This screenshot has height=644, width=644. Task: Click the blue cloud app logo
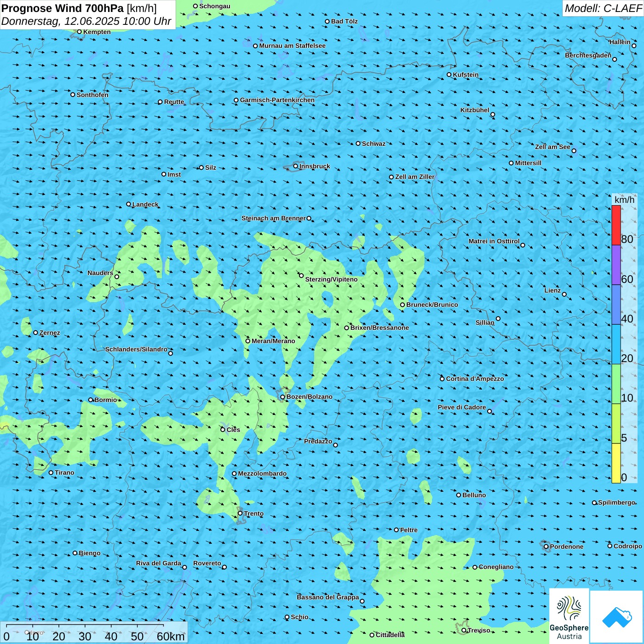pyautogui.click(x=617, y=617)
